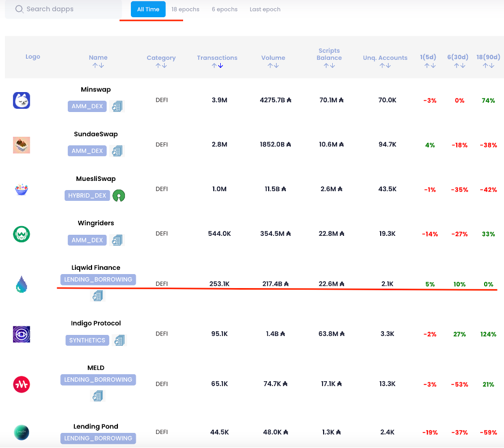
Task: Click the MuesliSwap bowl logo
Action: point(22,190)
